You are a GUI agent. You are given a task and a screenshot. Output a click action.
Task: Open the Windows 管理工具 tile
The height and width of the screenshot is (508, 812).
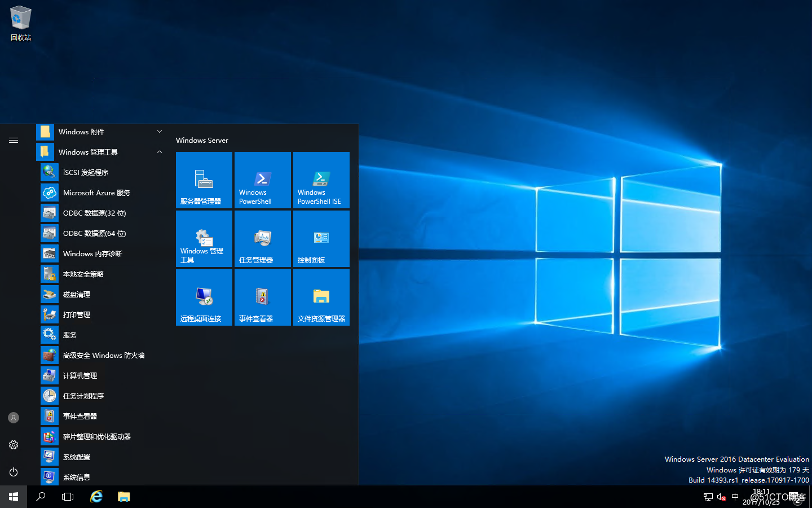pyautogui.click(x=204, y=239)
